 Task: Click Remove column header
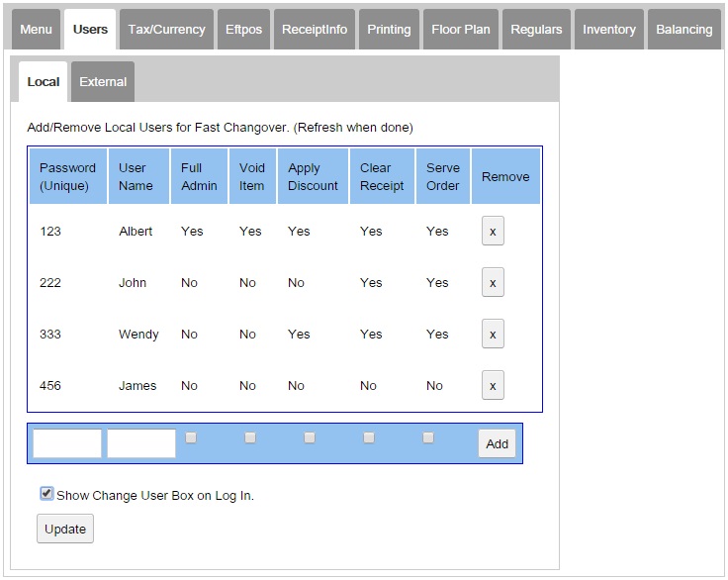tap(505, 176)
